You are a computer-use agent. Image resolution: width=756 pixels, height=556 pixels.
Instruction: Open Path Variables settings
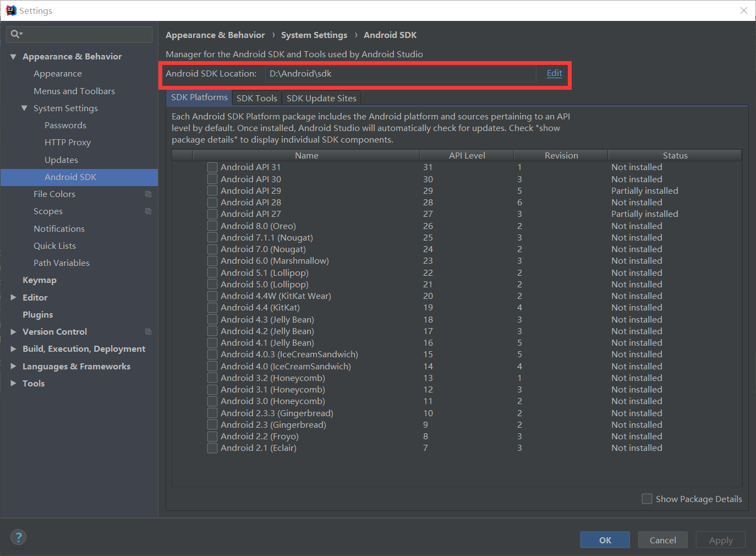pyautogui.click(x=62, y=263)
